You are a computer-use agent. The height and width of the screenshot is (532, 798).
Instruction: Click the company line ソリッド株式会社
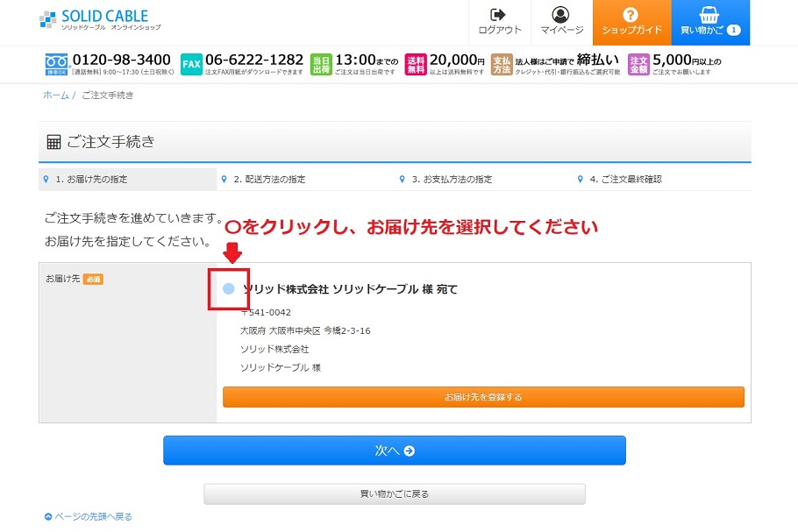pyautogui.click(x=274, y=349)
